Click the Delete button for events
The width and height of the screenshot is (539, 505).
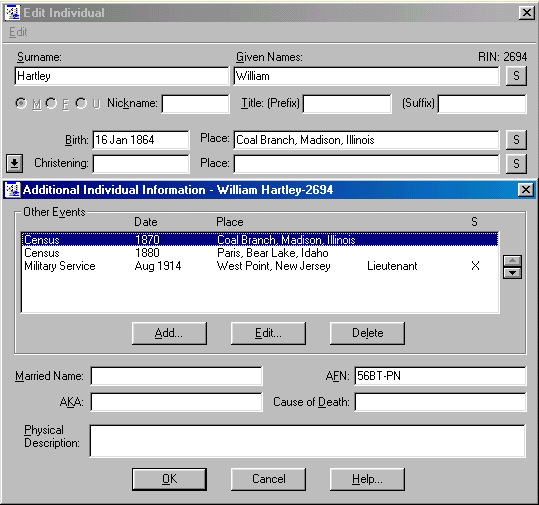click(367, 333)
